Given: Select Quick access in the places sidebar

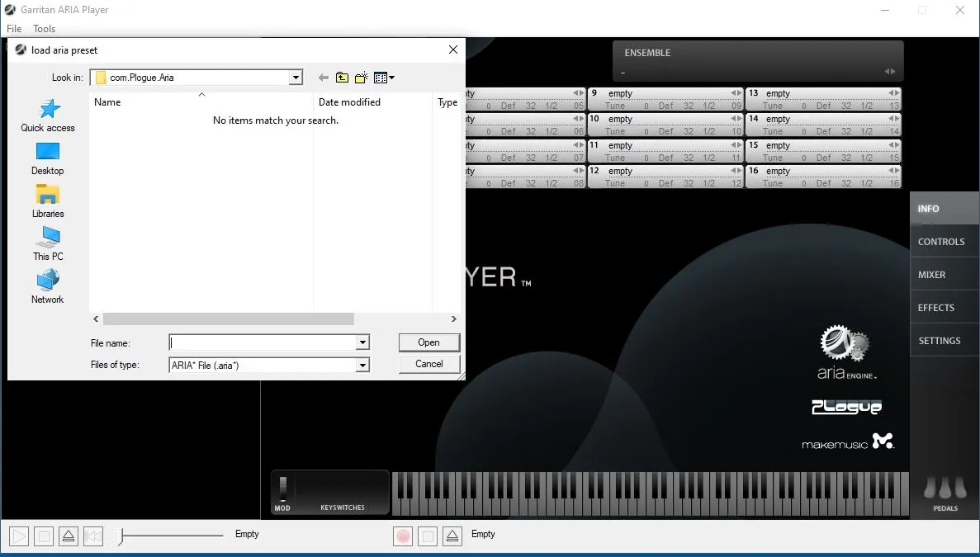Looking at the screenshot, I should [x=48, y=115].
